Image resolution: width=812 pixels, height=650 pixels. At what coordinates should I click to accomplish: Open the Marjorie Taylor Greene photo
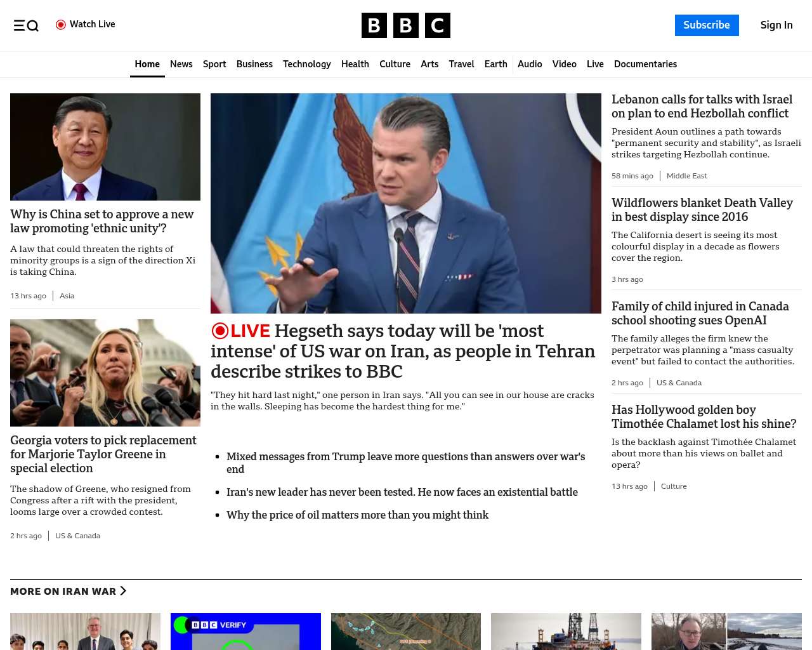(x=105, y=373)
